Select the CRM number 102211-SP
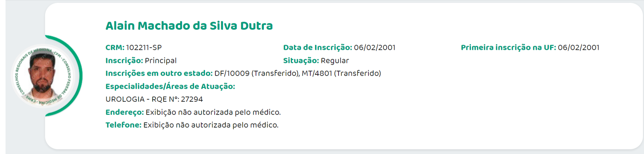644x154 pixels. click(144, 48)
